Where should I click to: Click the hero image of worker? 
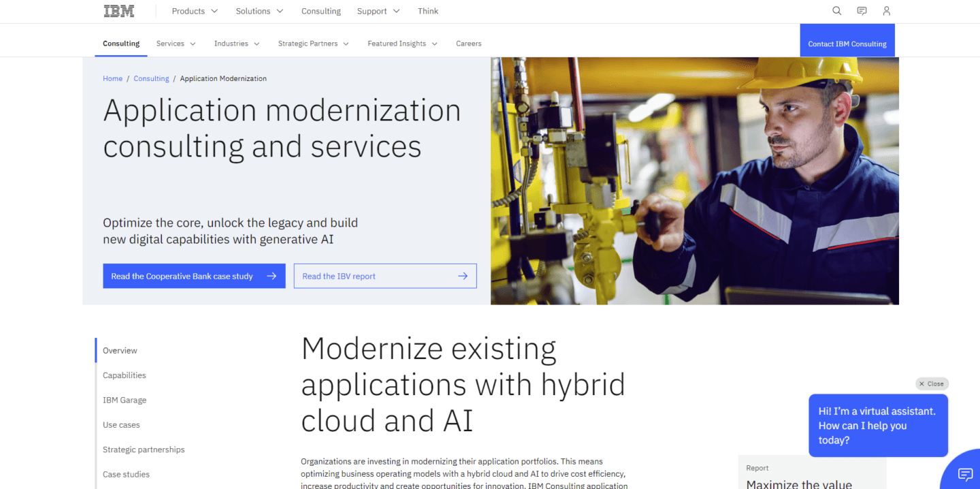(x=695, y=180)
